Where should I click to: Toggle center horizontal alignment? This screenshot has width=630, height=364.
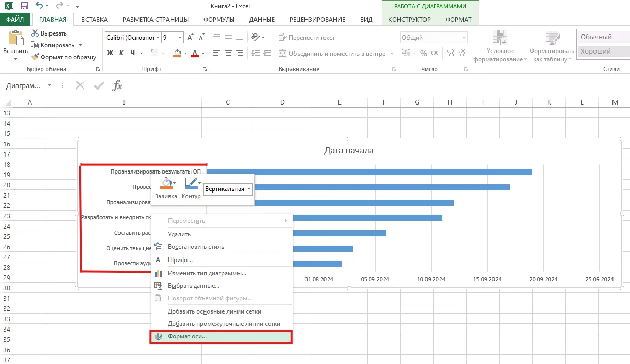229,53
